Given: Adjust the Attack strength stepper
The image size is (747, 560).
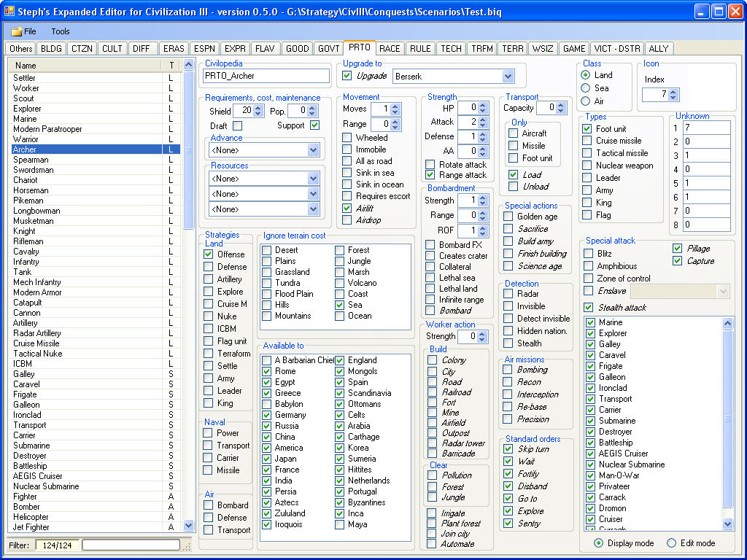Looking at the screenshot, I should click(x=483, y=122).
